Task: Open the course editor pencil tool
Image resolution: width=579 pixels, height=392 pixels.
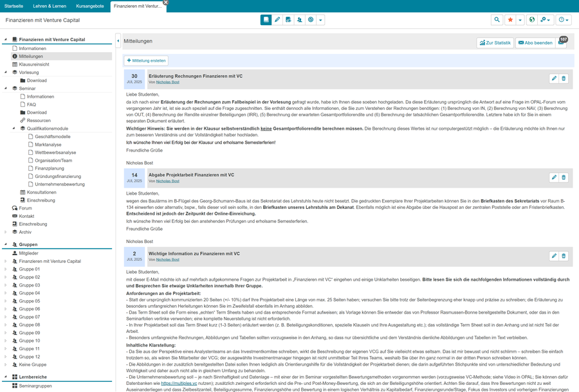Action: tap(277, 20)
